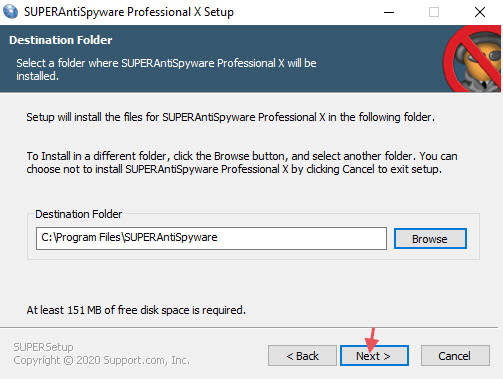This screenshot has width=503, height=379.
Task: Click the "Select a folder where" header subtitle
Action: click(166, 69)
